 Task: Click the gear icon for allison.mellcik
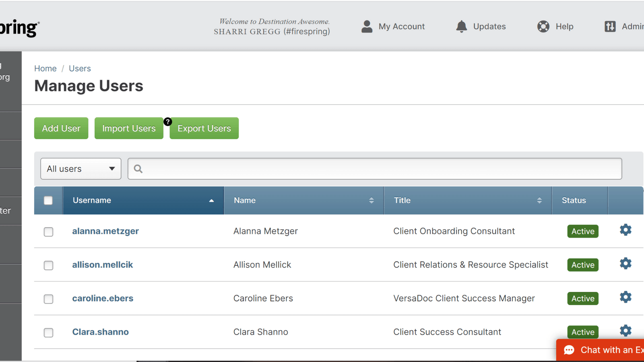pos(625,264)
